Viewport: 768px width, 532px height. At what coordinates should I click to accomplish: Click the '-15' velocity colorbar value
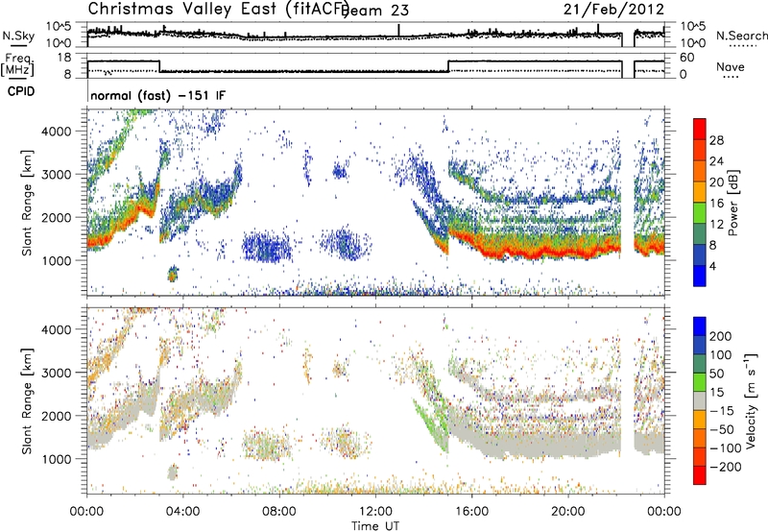722,410
